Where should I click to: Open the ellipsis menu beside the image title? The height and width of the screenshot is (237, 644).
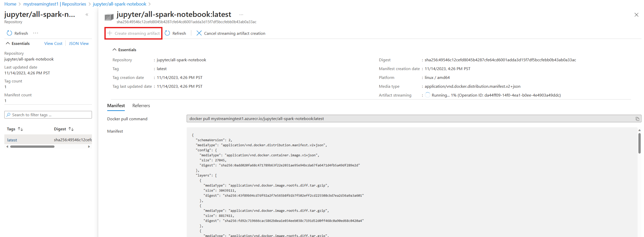click(x=241, y=15)
